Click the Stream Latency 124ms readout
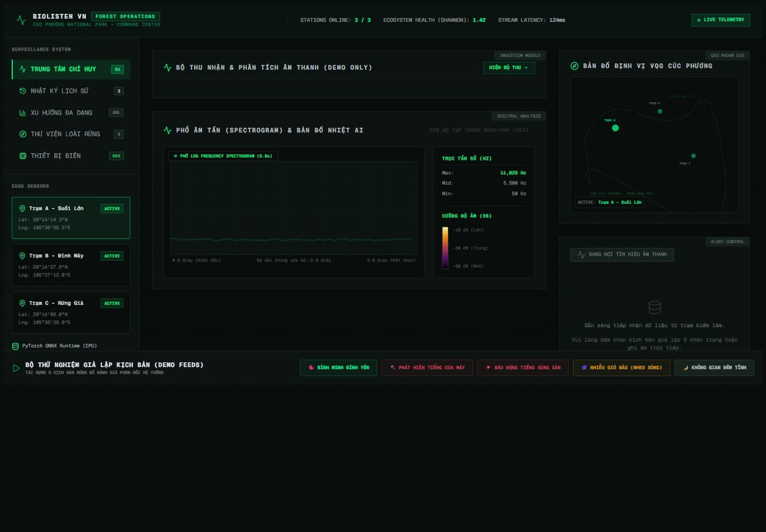 [x=532, y=20]
